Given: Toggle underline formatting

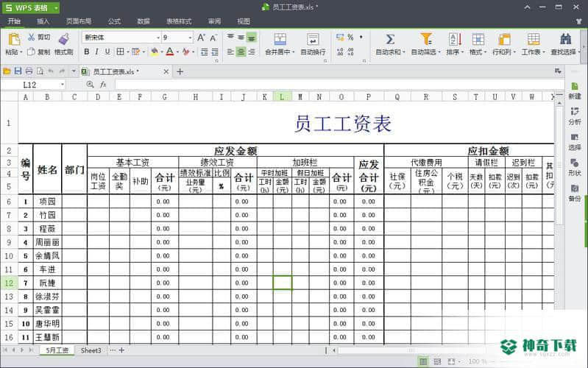Looking at the screenshot, I should [107, 52].
